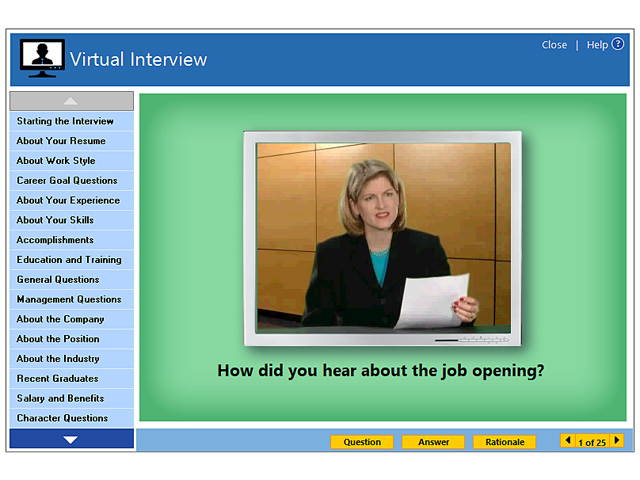
Task: Click the Virtual Interview monitor logo icon
Action: click(42, 59)
